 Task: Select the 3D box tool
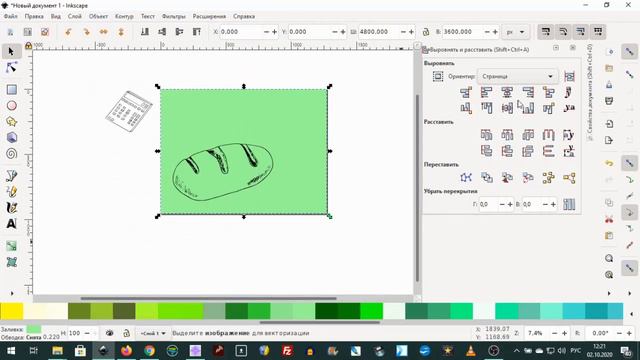pyautogui.click(x=11, y=138)
